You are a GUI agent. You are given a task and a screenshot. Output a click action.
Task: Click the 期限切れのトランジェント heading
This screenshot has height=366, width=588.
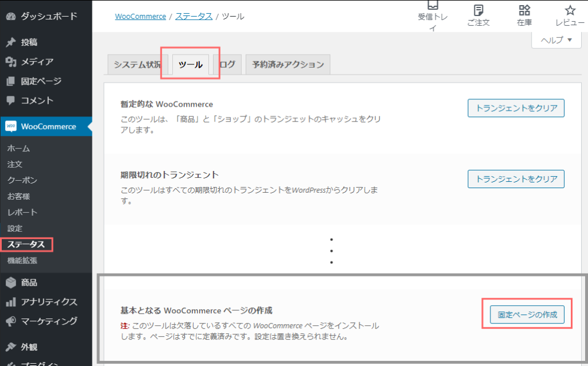tap(169, 175)
